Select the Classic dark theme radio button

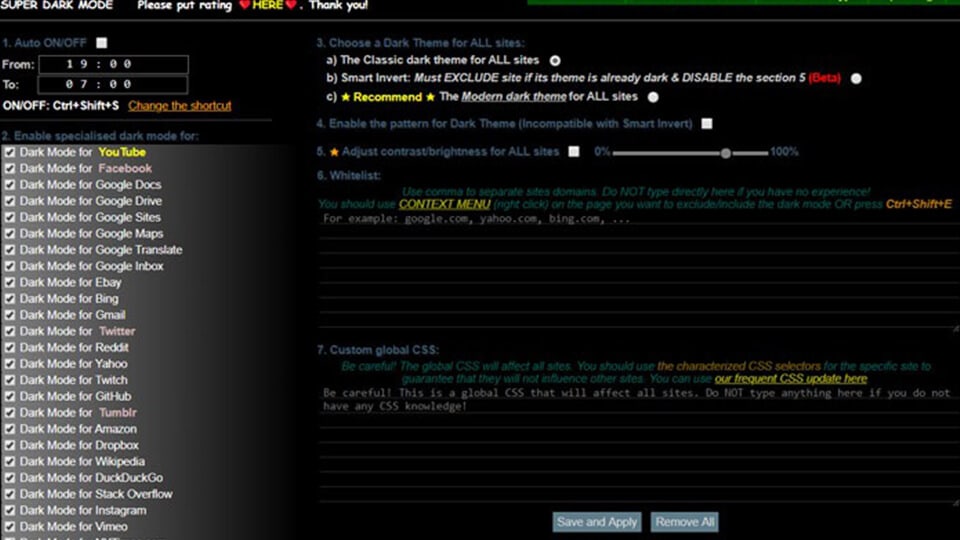click(555, 61)
